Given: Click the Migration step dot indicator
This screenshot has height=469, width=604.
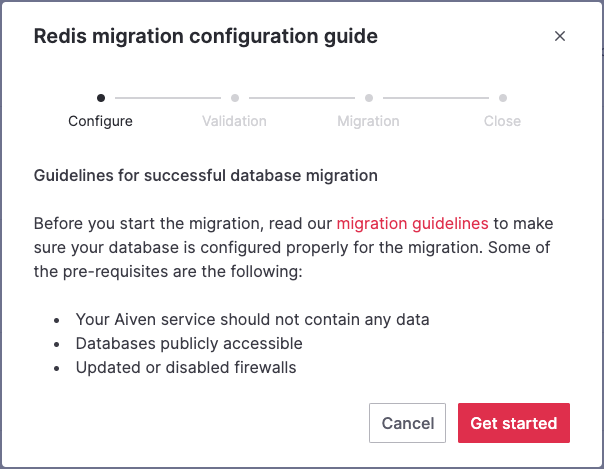Looking at the screenshot, I should [x=369, y=98].
